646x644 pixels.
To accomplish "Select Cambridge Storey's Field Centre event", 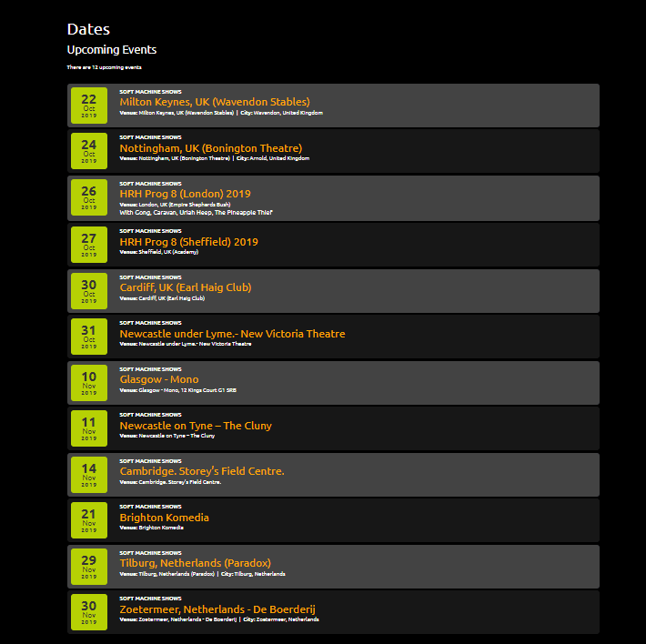I will pos(201,471).
